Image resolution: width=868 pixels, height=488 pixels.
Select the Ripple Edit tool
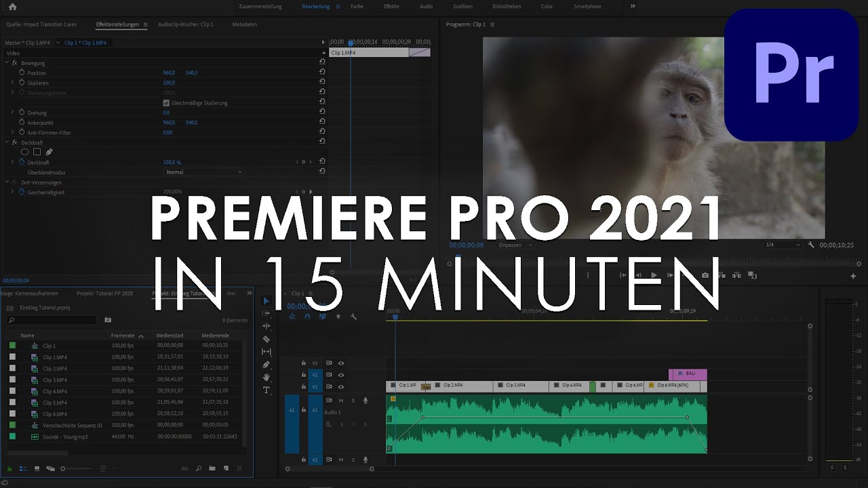click(x=266, y=326)
